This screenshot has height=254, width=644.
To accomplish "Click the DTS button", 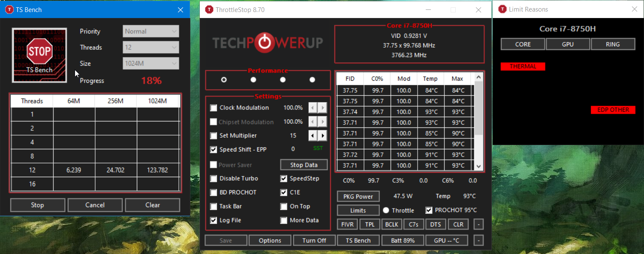I will [436, 224].
